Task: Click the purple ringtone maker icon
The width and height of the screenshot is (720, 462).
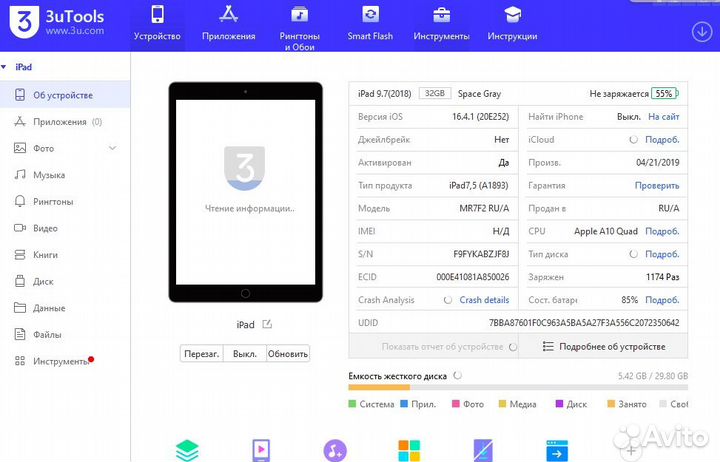Action: pyautogui.click(x=335, y=450)
